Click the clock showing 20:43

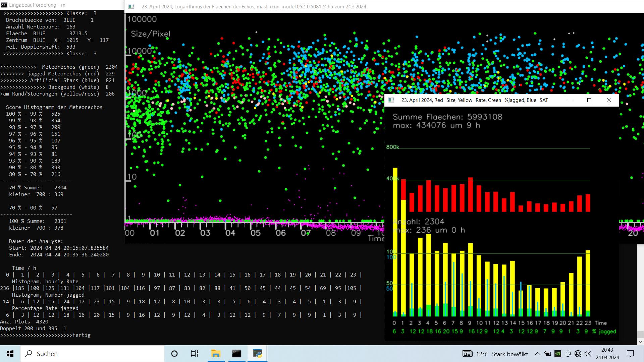coord(607,354)
